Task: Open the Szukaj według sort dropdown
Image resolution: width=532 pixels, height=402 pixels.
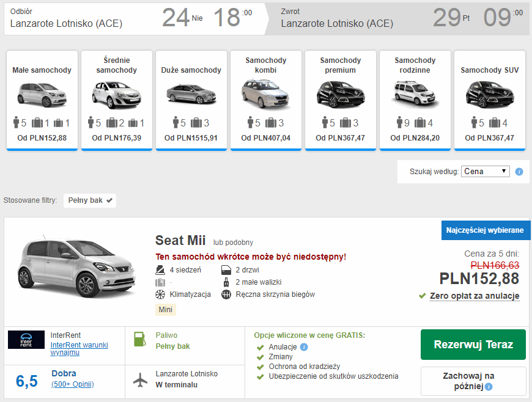Action: point(486,172)
